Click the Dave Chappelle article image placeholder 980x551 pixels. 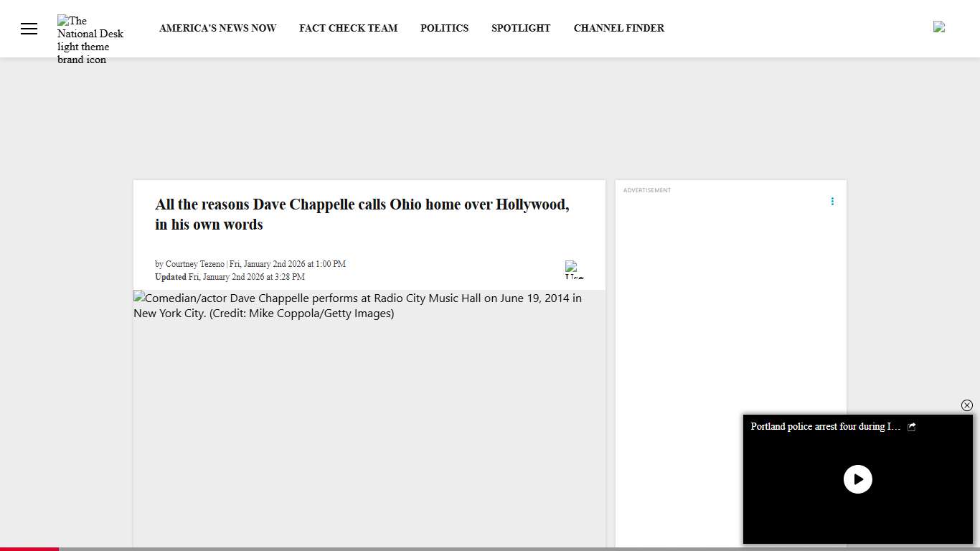coord(357,306)
